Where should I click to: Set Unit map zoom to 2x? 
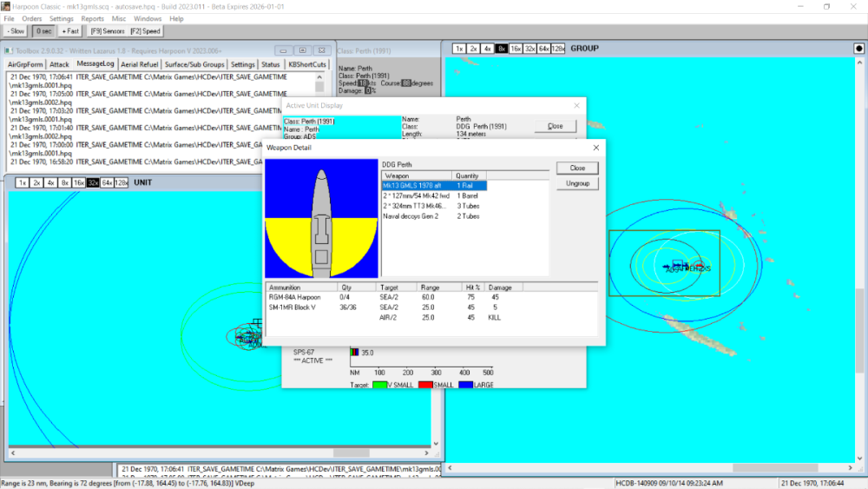[36, 182]
